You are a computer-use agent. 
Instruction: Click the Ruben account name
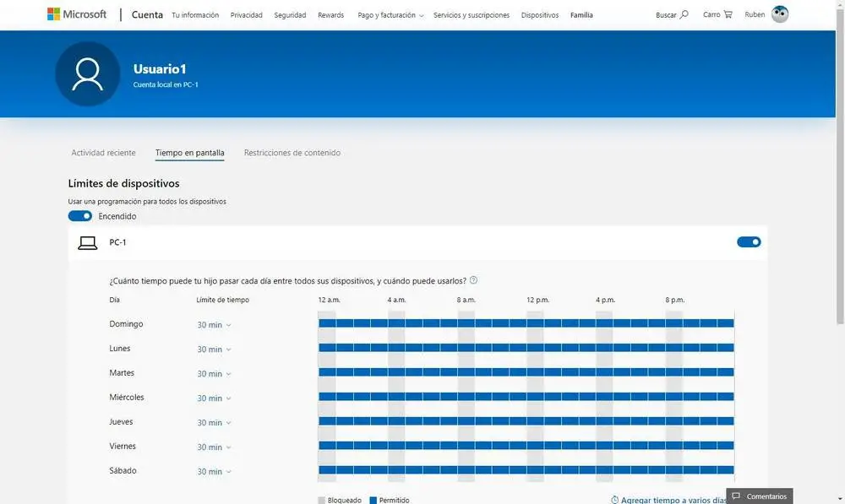point(755,14)
